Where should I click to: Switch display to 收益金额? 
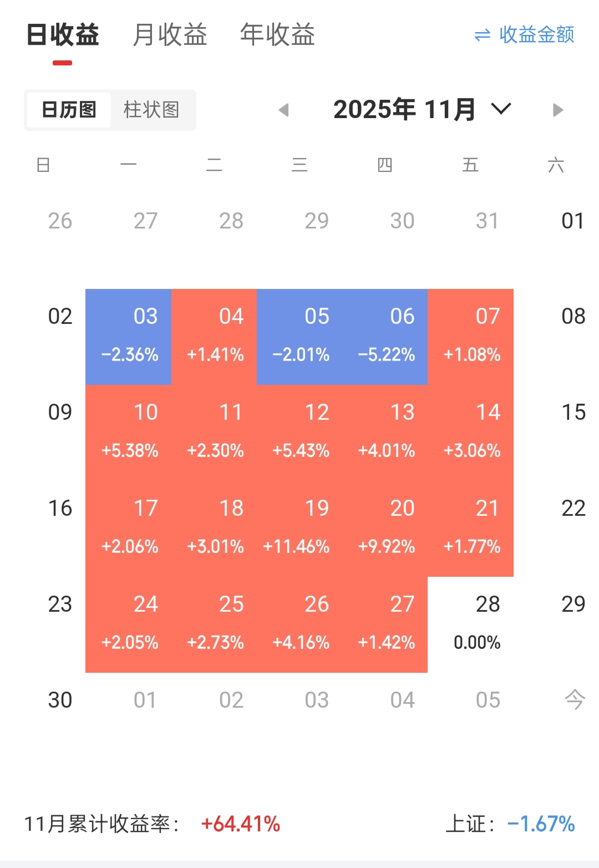click(536, 35)
